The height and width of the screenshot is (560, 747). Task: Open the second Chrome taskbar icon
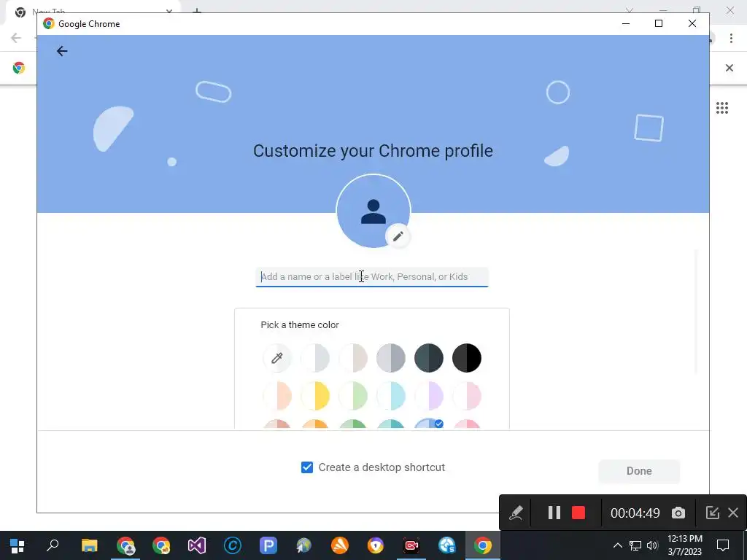(161, 545)
